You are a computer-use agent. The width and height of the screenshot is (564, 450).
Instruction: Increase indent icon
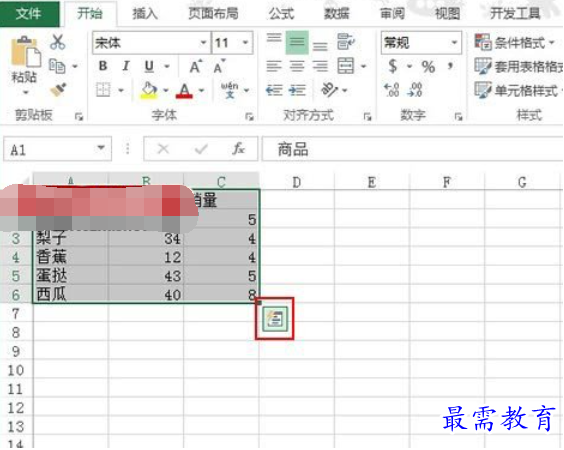[x=297, y=90]
